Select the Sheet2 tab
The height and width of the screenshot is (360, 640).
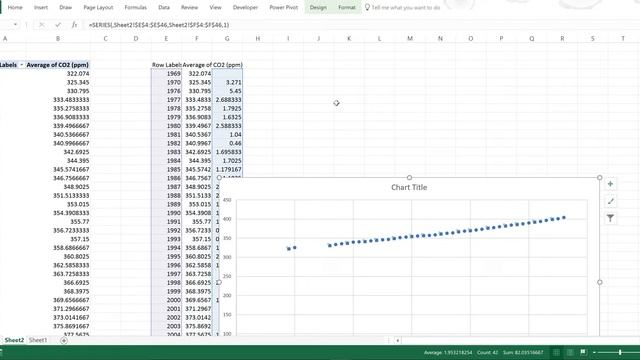click(14, 340)
